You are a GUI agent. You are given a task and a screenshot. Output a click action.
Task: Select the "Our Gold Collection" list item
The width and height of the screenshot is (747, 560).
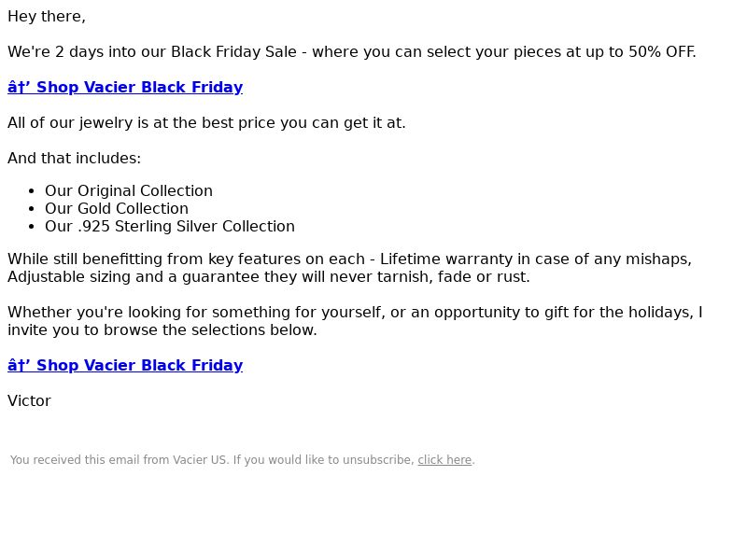click(117, 208)
